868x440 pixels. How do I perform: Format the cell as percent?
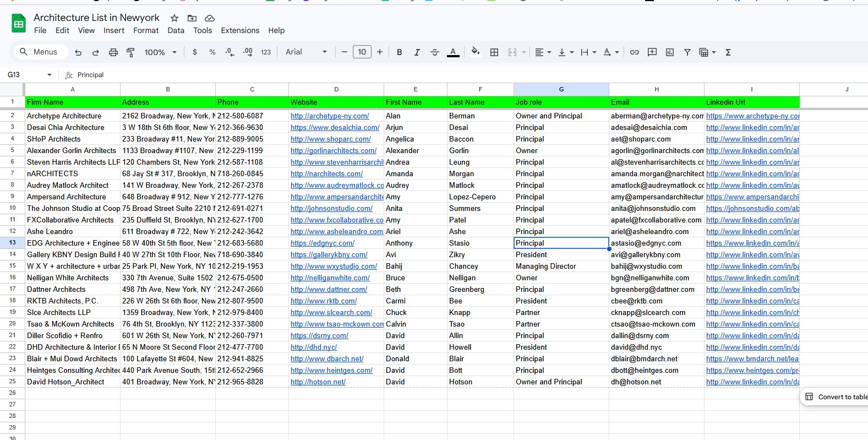(x=212, y=52)
